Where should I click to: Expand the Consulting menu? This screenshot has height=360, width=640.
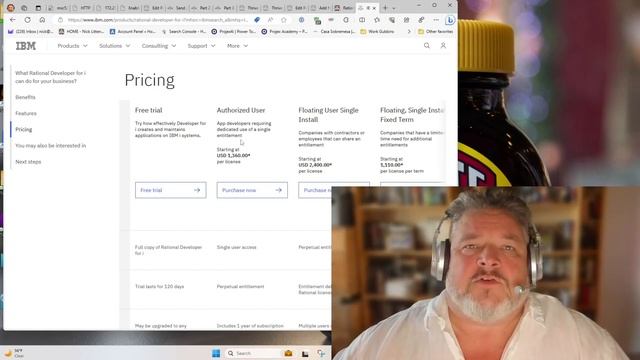click(x=159, y=46)
